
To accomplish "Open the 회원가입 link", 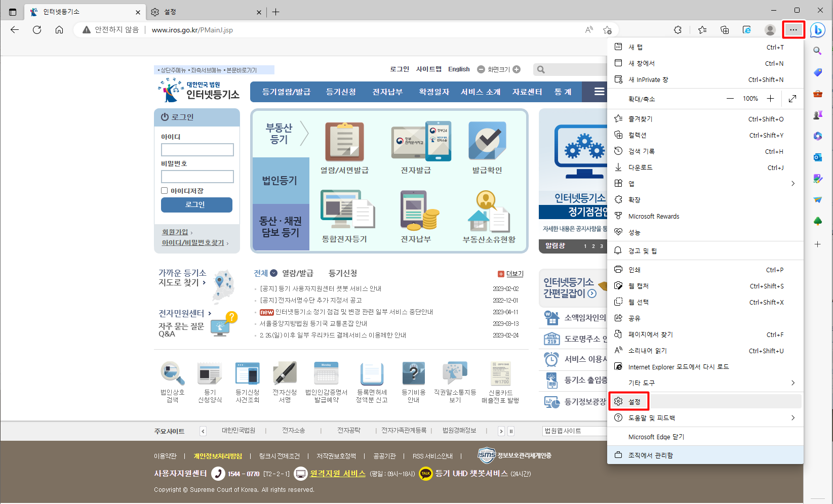I will (x=175, y=232).
